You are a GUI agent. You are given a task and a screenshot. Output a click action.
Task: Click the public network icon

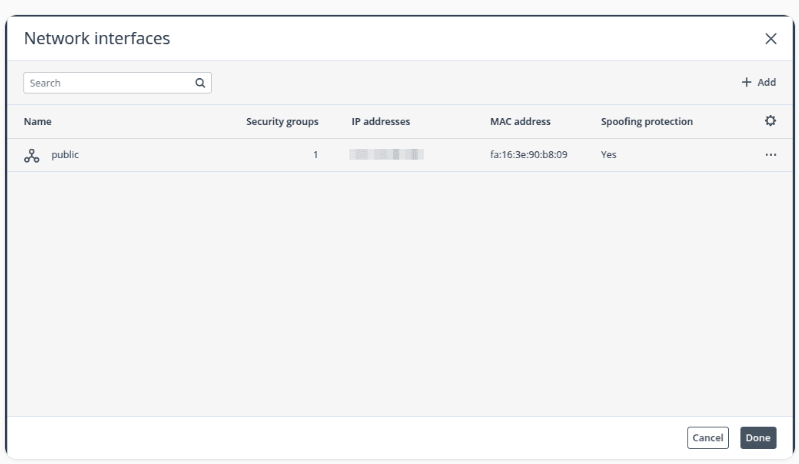point(32,155)
